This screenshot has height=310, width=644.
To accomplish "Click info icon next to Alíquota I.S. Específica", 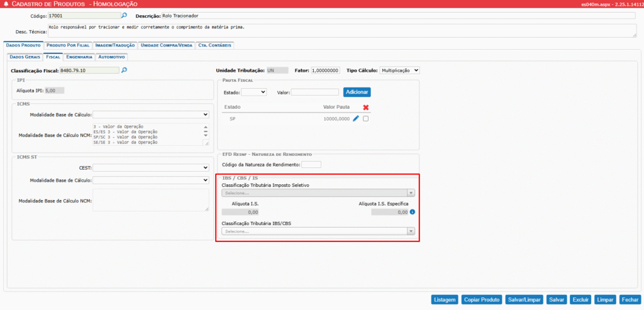I will point(413,213).
